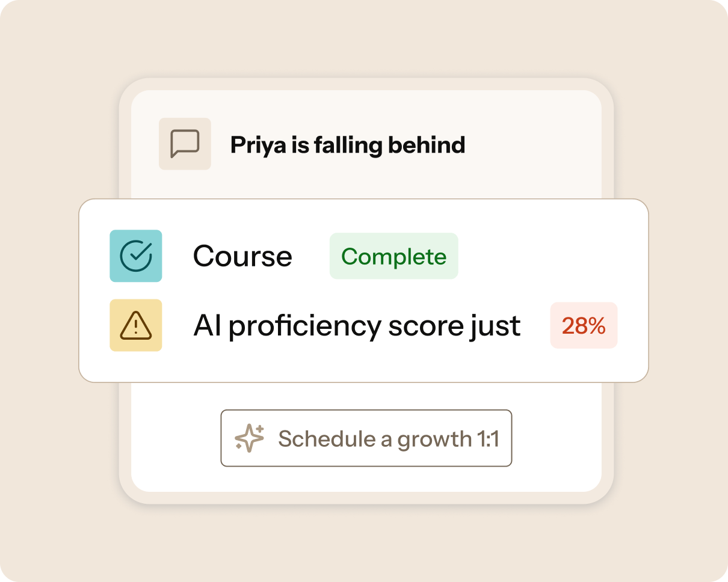The width and height of the screenshot is (728, 582).
Task: Click the 'Schedule a growth 1:1' button
Action: coord(366,438)
